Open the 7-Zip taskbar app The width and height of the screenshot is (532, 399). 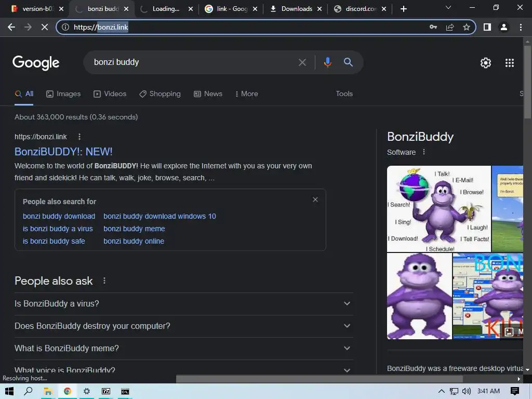tap(106, 391)
